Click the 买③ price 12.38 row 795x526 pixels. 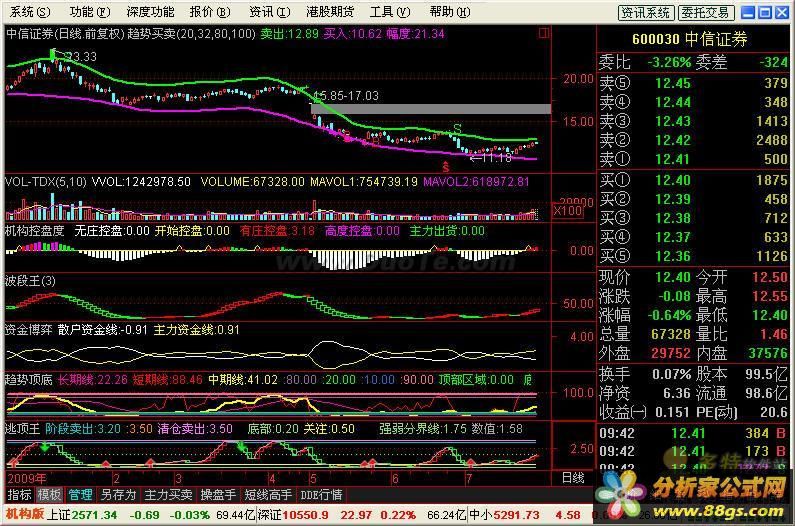point(693,218)
